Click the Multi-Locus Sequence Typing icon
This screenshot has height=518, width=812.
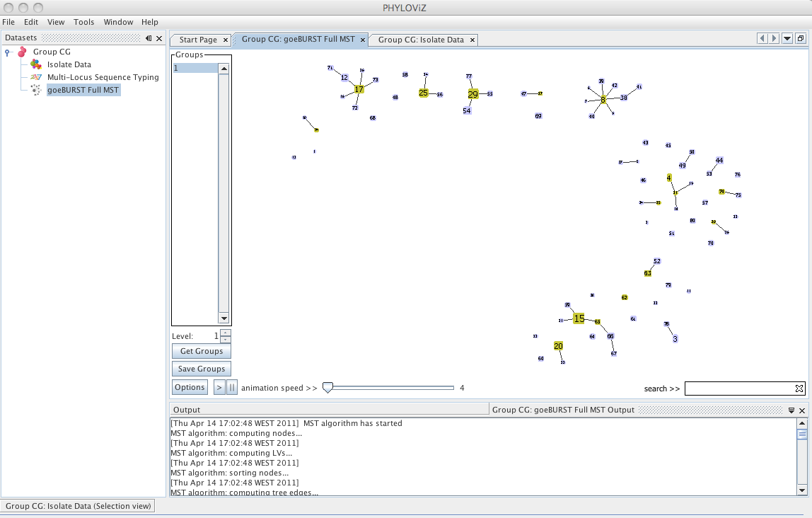pos(36,77)
